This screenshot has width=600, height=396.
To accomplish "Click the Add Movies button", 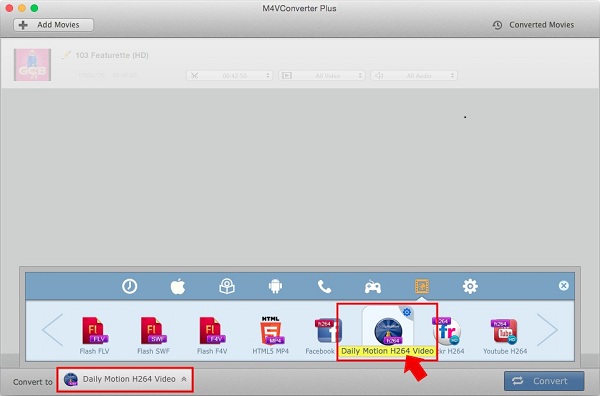I will (54, 25).
